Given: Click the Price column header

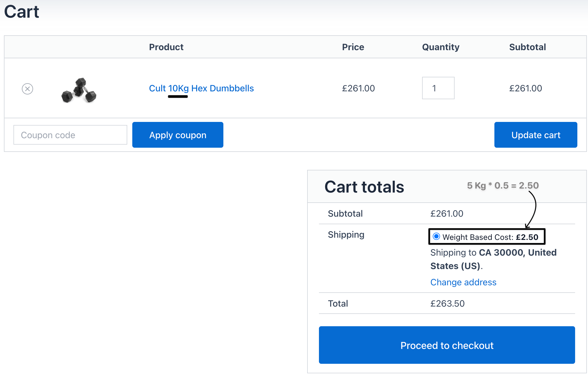Looking at the screenshot, I should 353,47.
